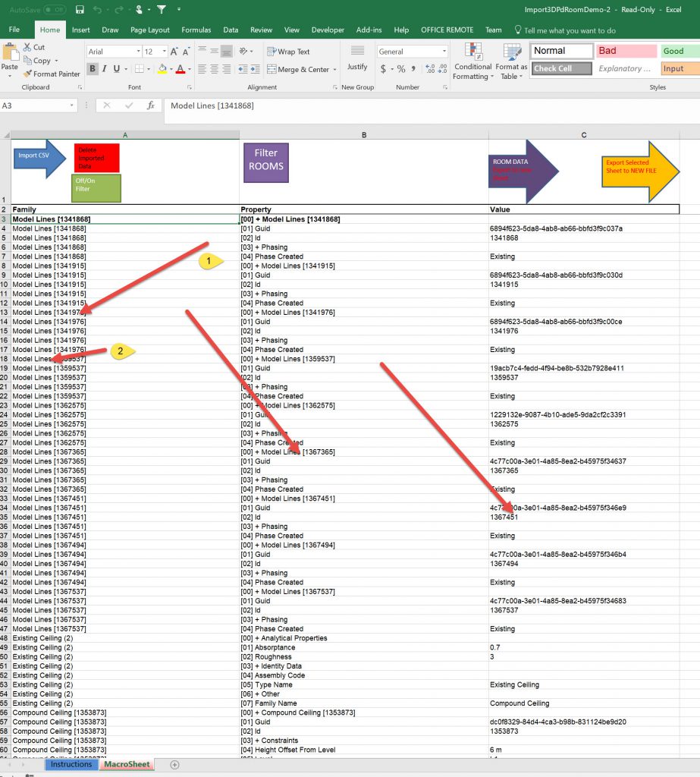The image size is (700, 777).
Task: Expand the General number format dropdown
Action: pos(444,52)
